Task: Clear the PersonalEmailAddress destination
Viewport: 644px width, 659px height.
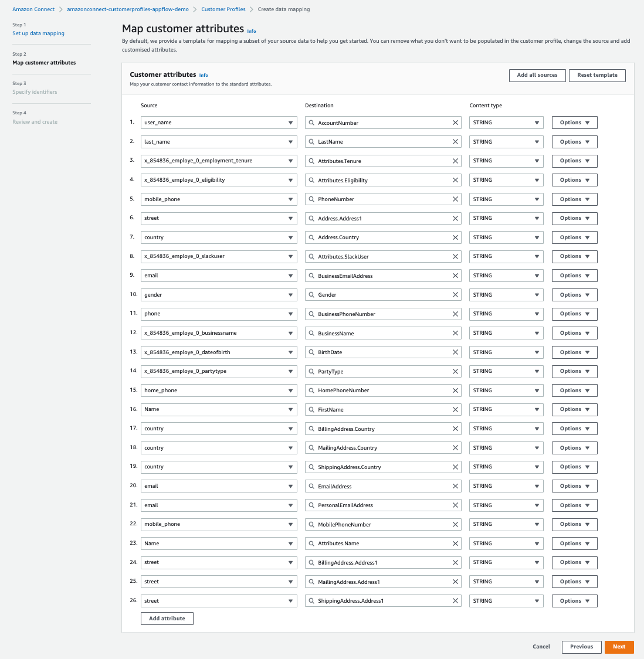Action: [x=455, y=505]
